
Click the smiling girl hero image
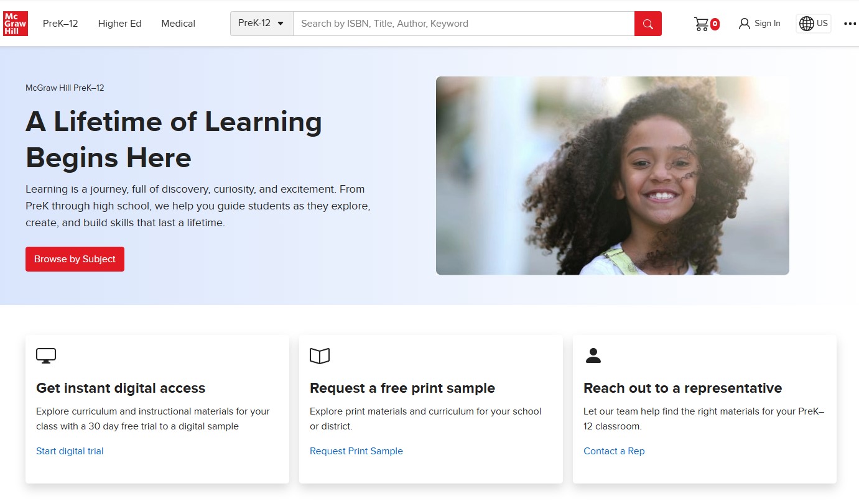pos(612,175)
